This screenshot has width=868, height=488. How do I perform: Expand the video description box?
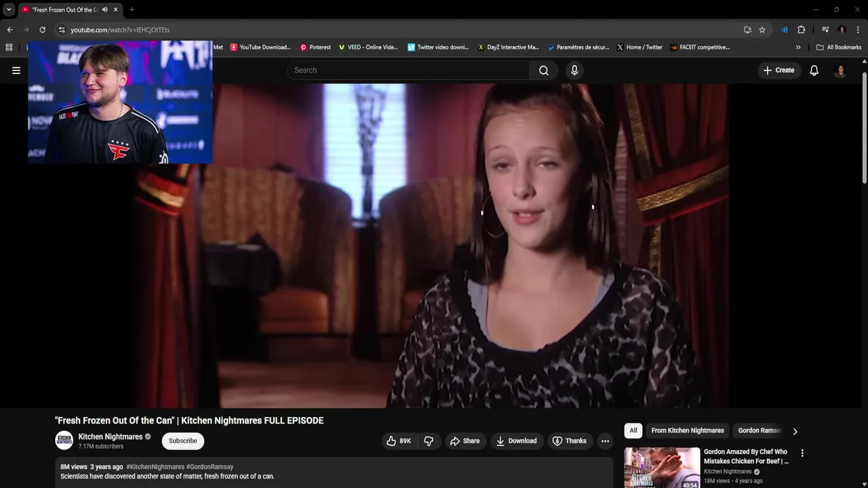334,472
